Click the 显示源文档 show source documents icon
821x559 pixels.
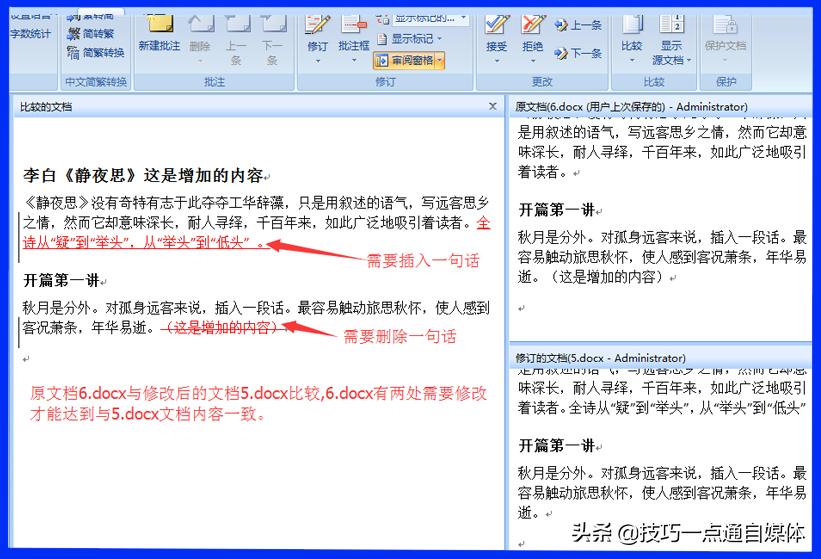click(x=671, y=25)
